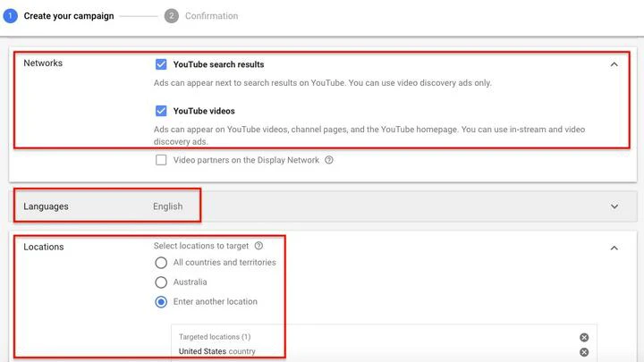644x362 pixels.
Task: Select Enter another location radio
Action: [x=161, y=302]
